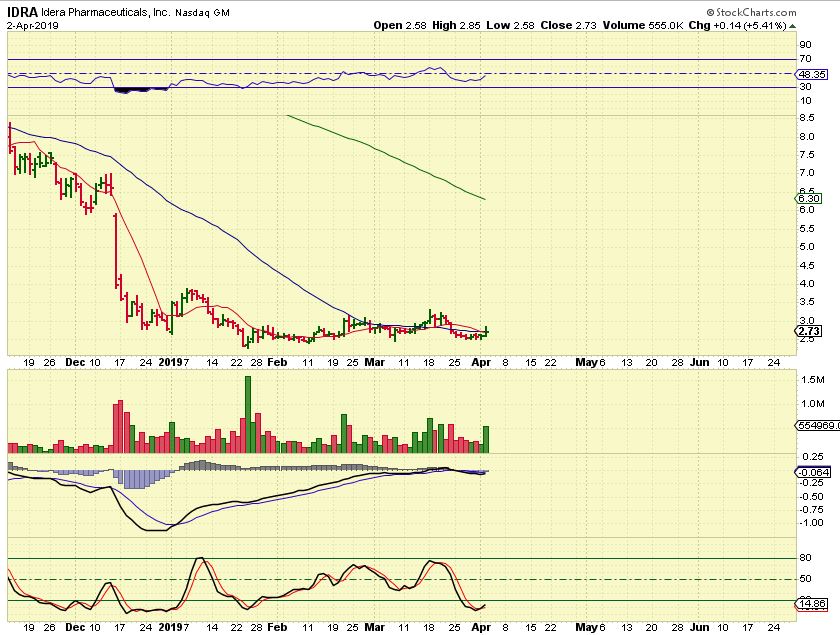Click the black oversold shaded area on RSI

tap(140, 90)
